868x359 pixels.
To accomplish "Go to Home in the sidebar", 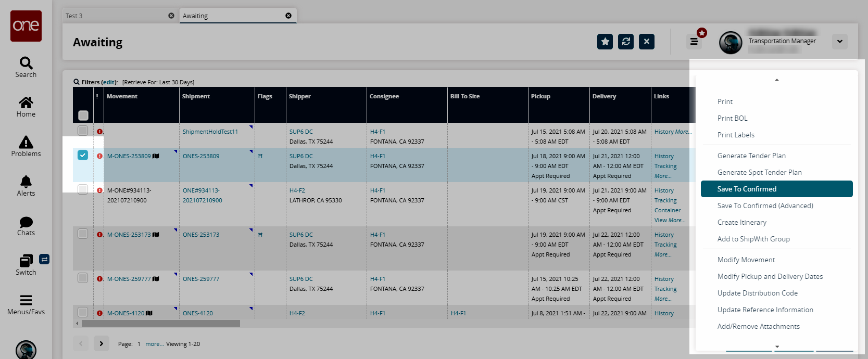I will click(26, 102).
